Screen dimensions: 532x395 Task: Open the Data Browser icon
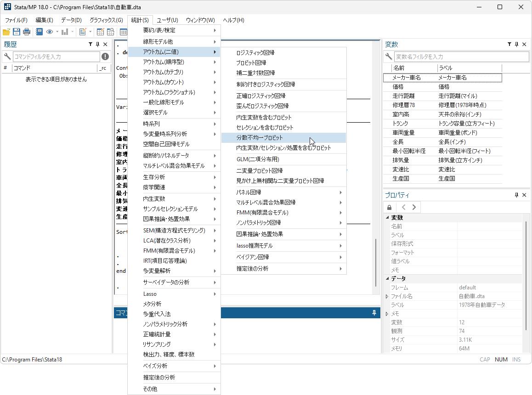(x=111, y=32)
